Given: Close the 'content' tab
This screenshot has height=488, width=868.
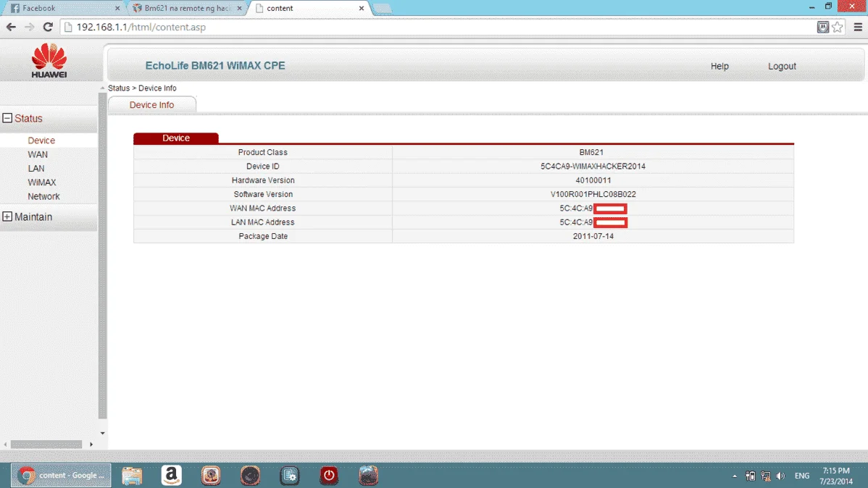Looking at the screenshot, I should [x=362, y=8].
